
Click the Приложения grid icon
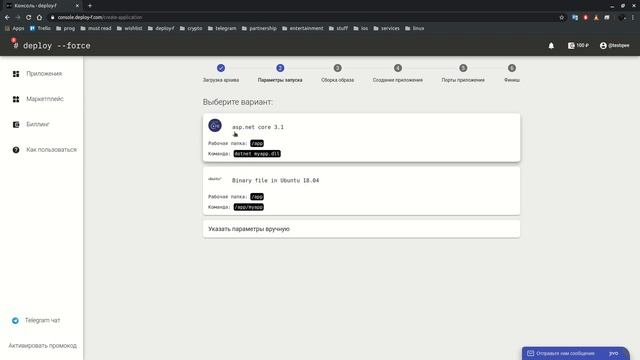(x=16, y=74)
